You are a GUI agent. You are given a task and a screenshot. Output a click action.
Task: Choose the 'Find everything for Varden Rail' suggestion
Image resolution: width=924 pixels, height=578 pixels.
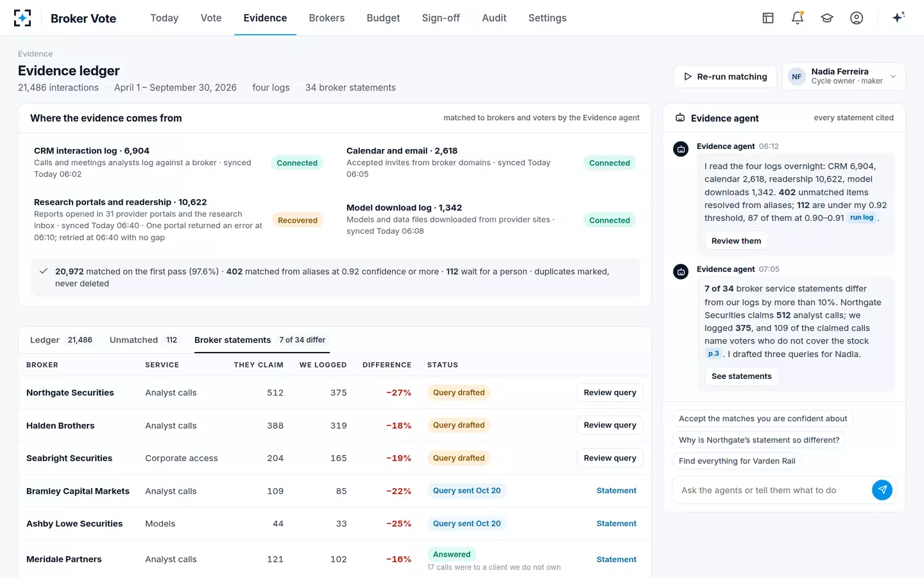pos(737,461)
